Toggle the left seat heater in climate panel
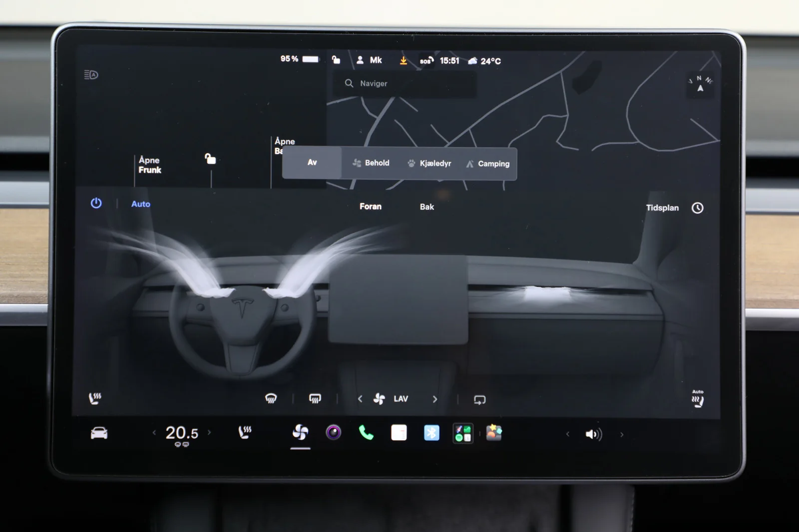Screen dimensions: 799x532 95,398
